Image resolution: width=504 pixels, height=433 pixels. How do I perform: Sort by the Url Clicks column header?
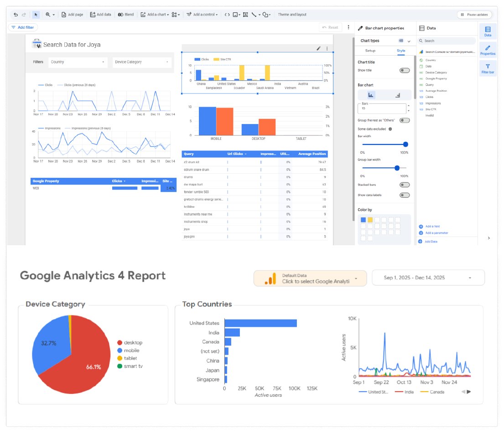237,154
